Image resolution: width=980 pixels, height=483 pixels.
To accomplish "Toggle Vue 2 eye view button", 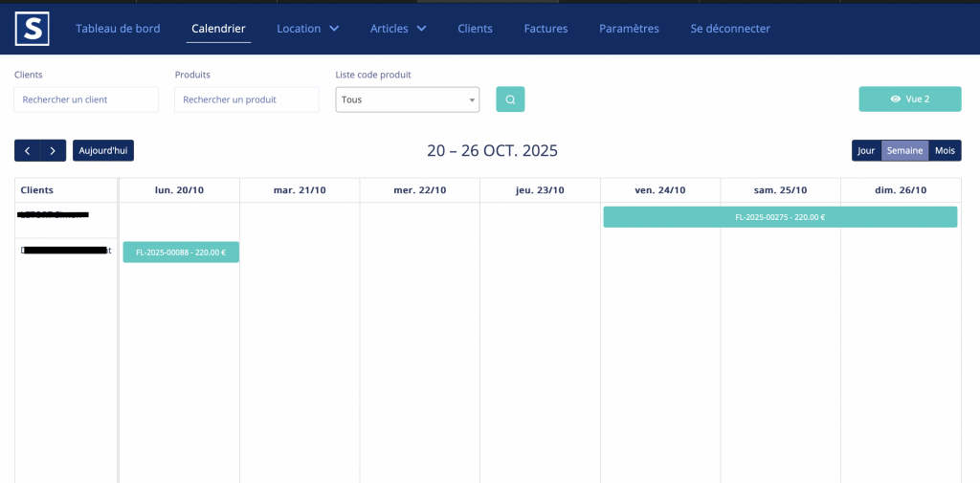I will click(909, 99).
